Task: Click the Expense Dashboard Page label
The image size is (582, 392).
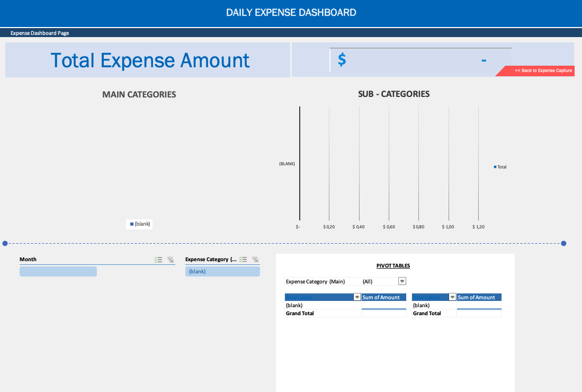Action: 40,33
